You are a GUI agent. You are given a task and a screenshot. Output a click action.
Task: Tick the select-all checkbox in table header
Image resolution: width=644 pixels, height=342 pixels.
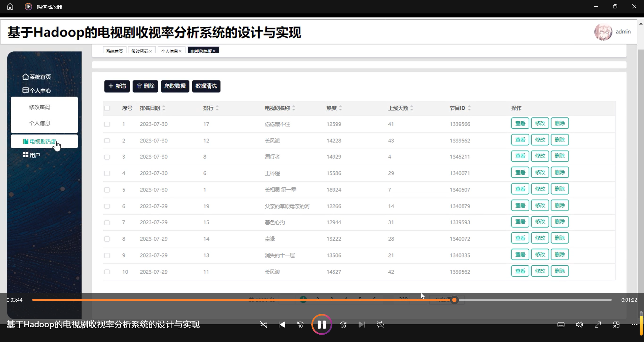tap(107, 108)
